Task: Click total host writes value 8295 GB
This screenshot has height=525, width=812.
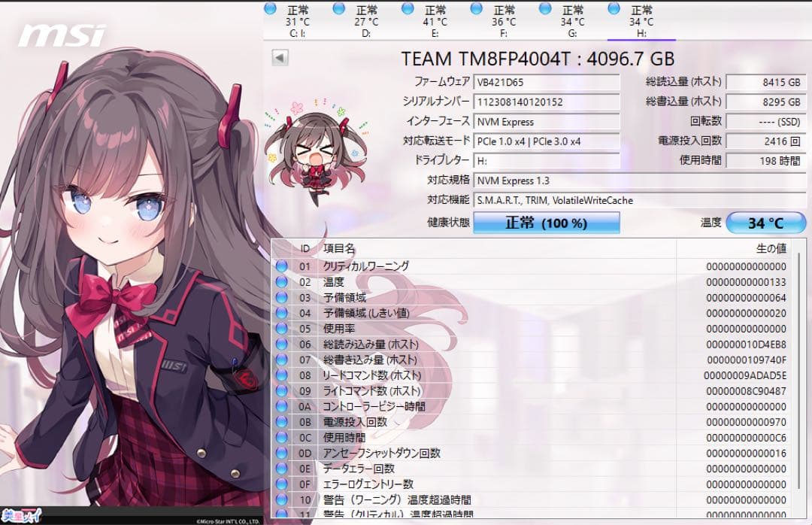Action: pyautogui.click(x=766, y=102)
